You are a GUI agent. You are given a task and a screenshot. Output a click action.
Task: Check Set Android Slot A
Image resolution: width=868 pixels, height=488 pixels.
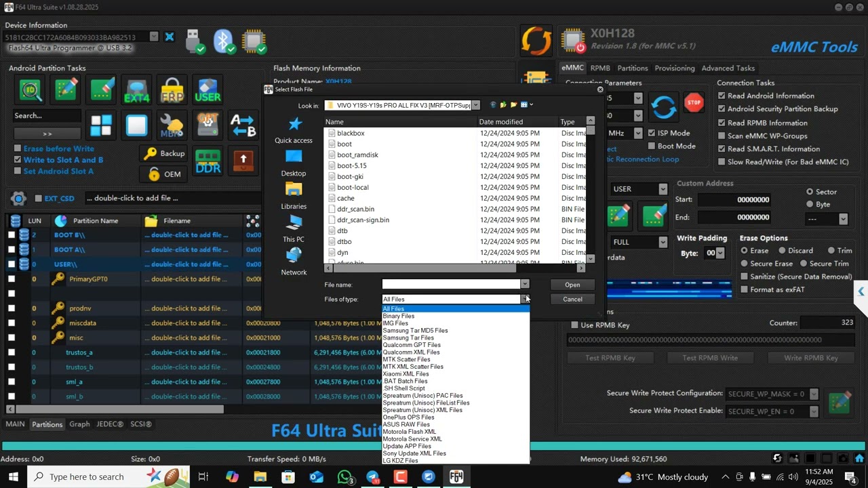click(18, 171)
